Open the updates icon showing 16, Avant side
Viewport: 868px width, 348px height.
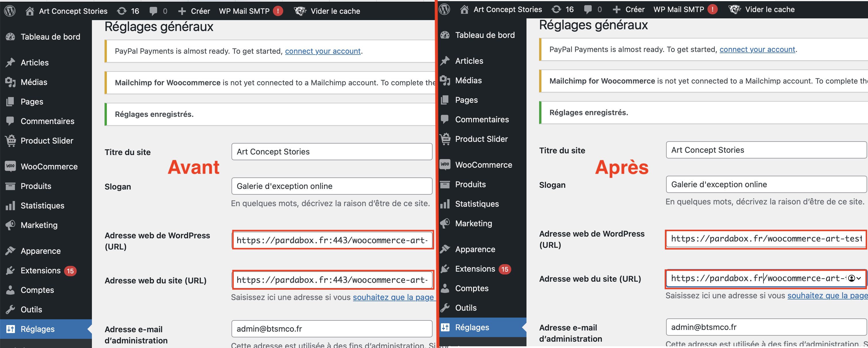point(122,11)
